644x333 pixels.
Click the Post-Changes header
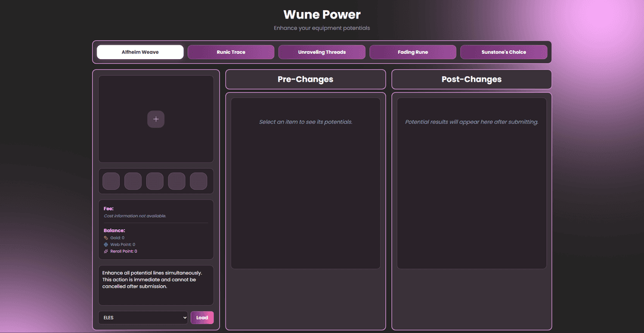click(x=472, y=79)
